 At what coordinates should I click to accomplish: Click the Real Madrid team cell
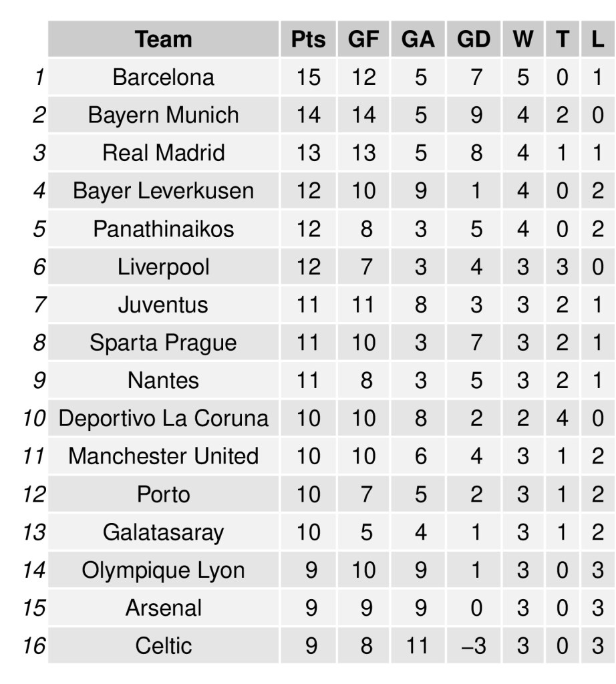164,153
